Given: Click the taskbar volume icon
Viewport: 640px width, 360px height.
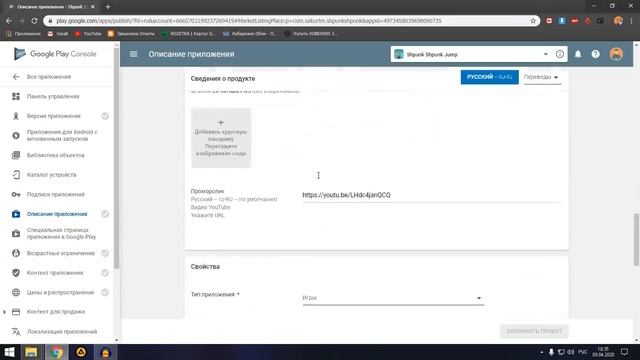Looking at the screenshot, I should tap(571, 352).
